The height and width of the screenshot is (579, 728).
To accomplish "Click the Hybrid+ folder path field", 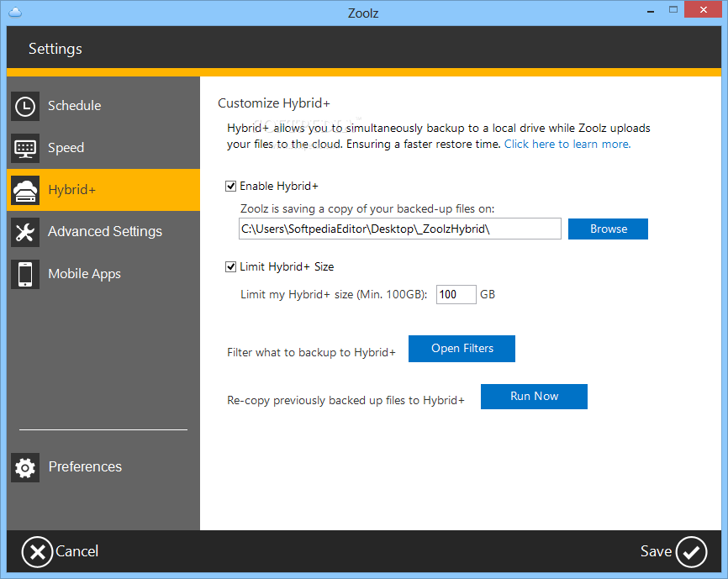I will tap(400, 229).
